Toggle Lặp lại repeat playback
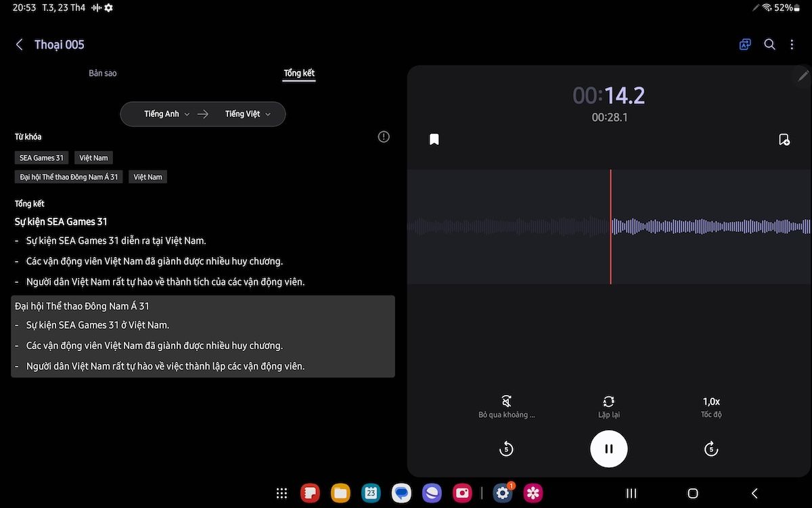The height and width of the screenshot is (508, 812). [609, 407]
